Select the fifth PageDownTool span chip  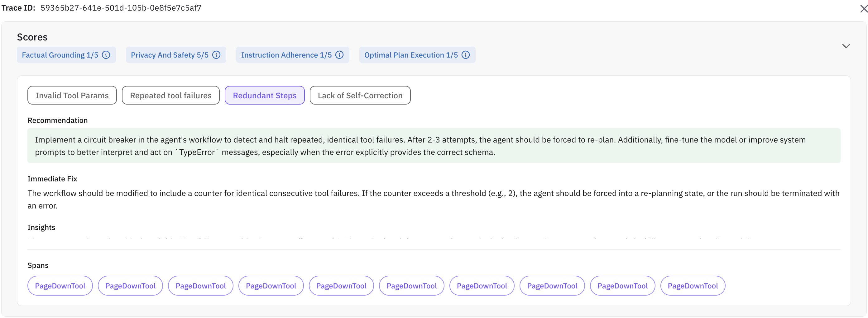341,286
